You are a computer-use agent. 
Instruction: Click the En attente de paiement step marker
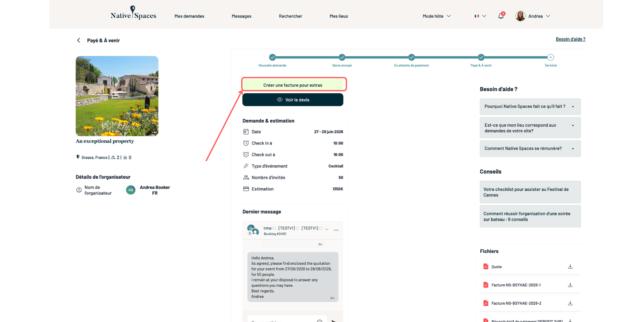(x=412, y=57)
